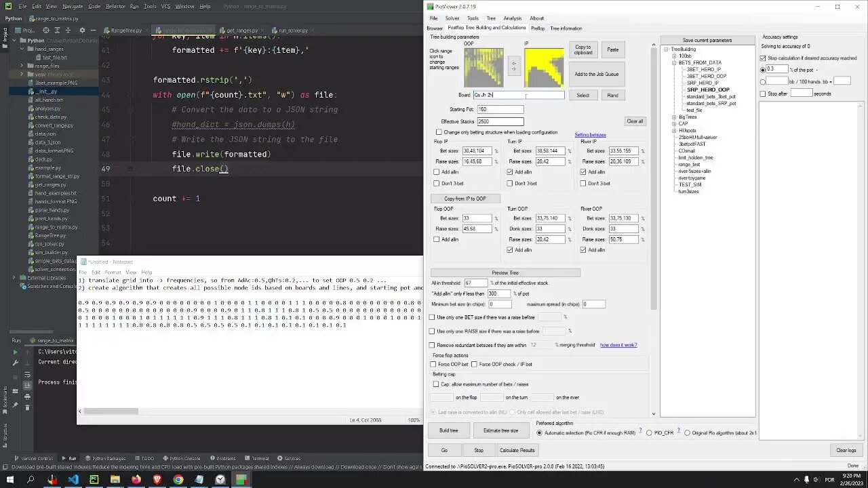Expand BigTrees tree node
This screenshot has width=868, height=488.
[x=674, y=117]
